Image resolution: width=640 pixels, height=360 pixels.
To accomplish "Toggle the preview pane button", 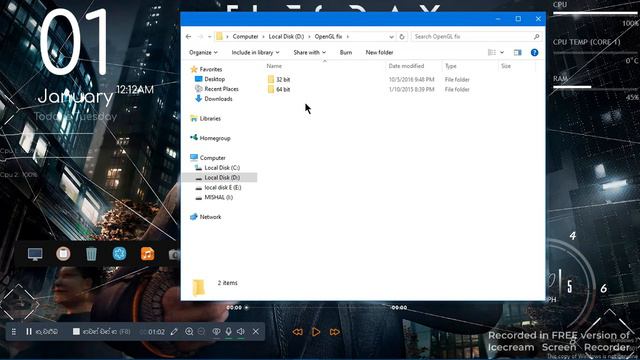I will [518, 52].
